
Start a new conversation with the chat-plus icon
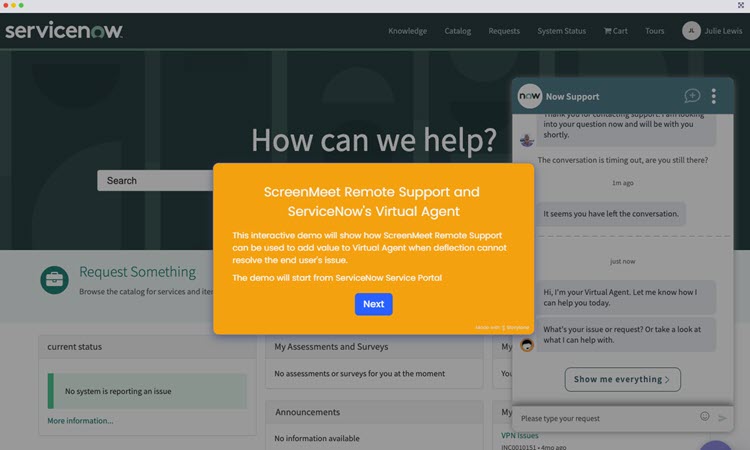pyautogui.click(x=692, y=96)
